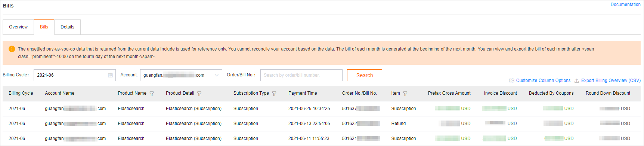Click the Export Billing Overview upload icon
Screen dimensions: 644x146
point(577,80)
